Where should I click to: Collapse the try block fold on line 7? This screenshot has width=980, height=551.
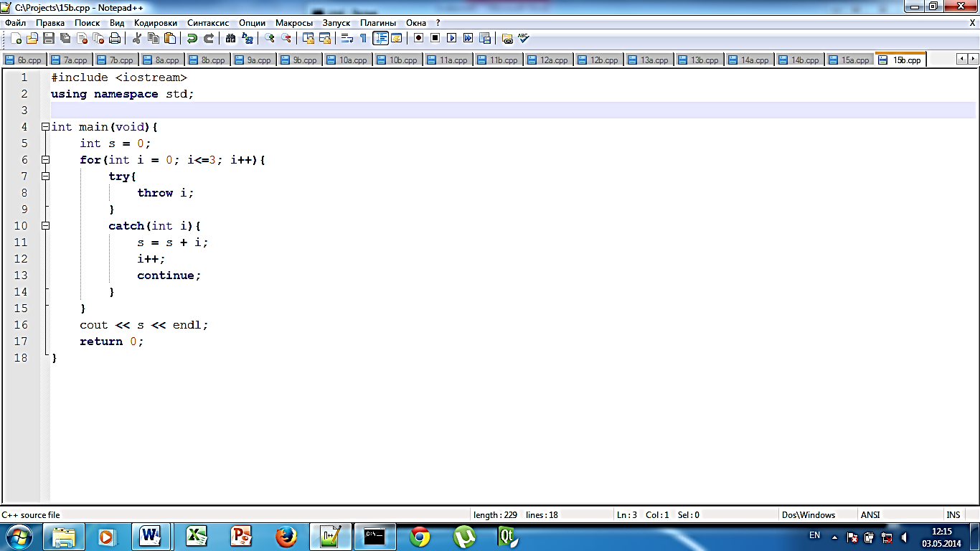tap(46, 176)
